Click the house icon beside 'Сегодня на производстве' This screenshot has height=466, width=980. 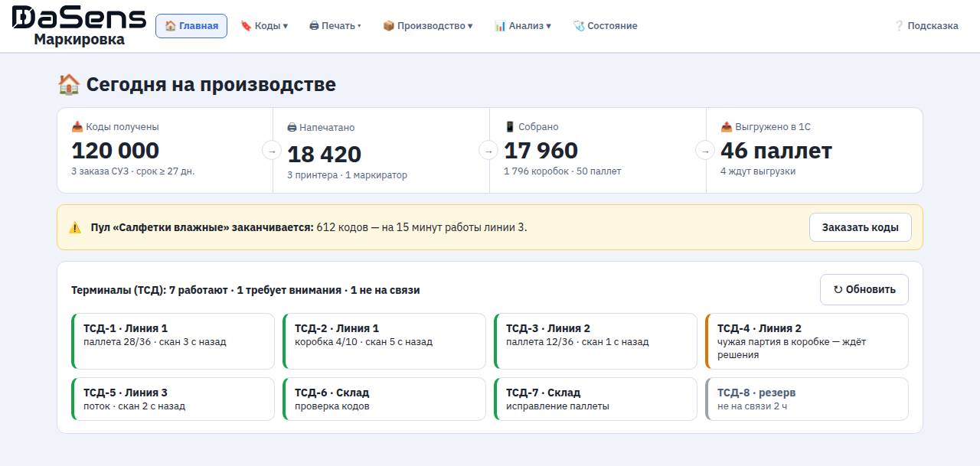tap(69, 84)
